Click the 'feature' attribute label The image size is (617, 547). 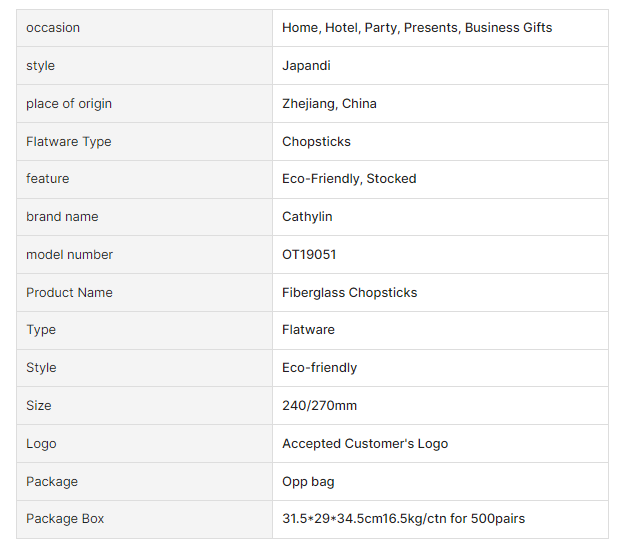coord(48,179)
